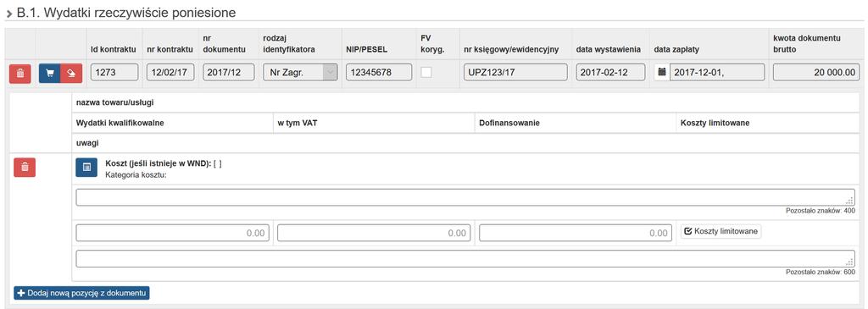Click the uwagi text area

click(x=465, y=259)
